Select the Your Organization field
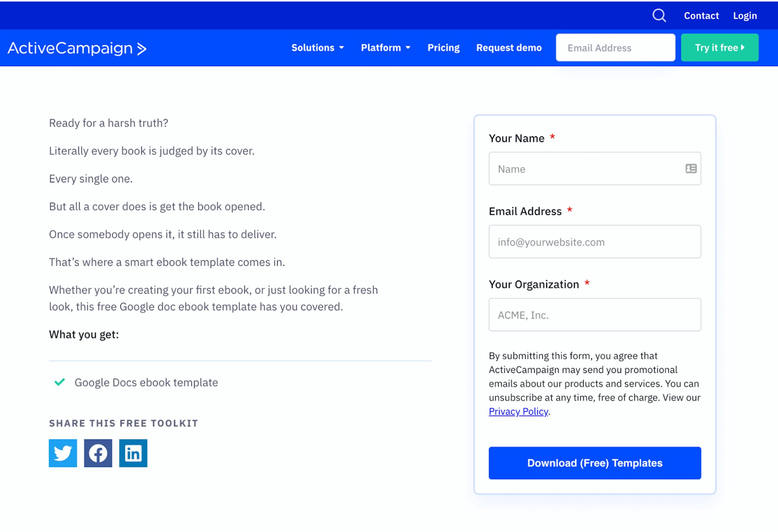This screenshot has height=532, width=778. coord(594,315)
